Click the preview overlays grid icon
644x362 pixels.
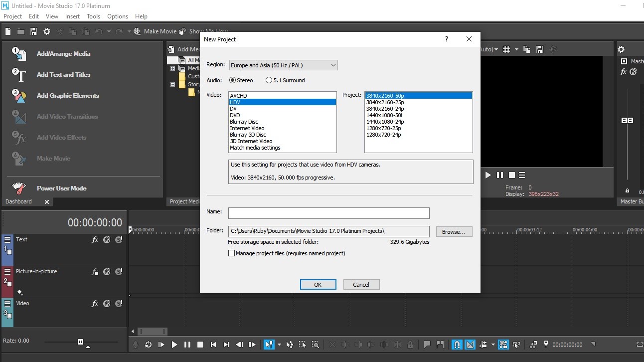coord(506,49)
